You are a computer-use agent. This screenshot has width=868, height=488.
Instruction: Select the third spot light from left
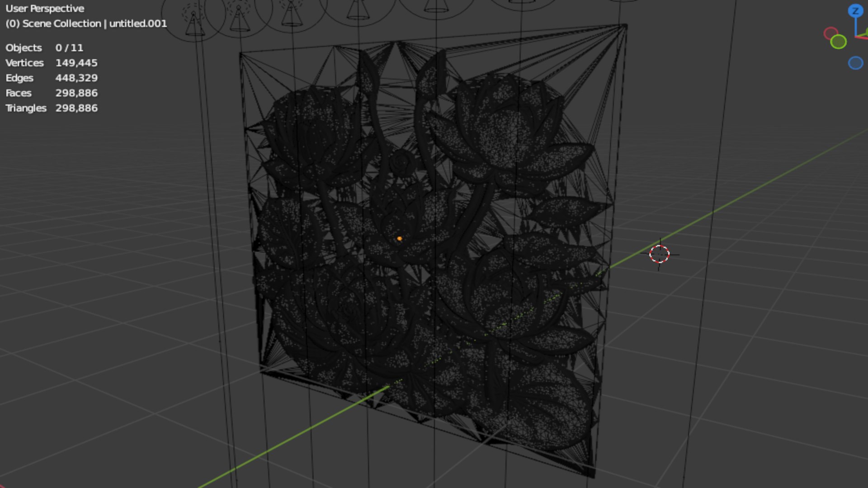[x=292, y=16]
